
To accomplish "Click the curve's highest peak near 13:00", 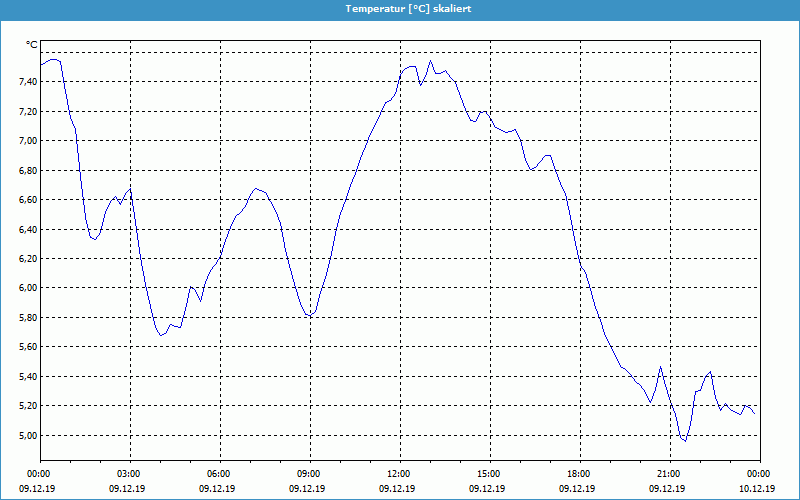I will click(431, 61).
